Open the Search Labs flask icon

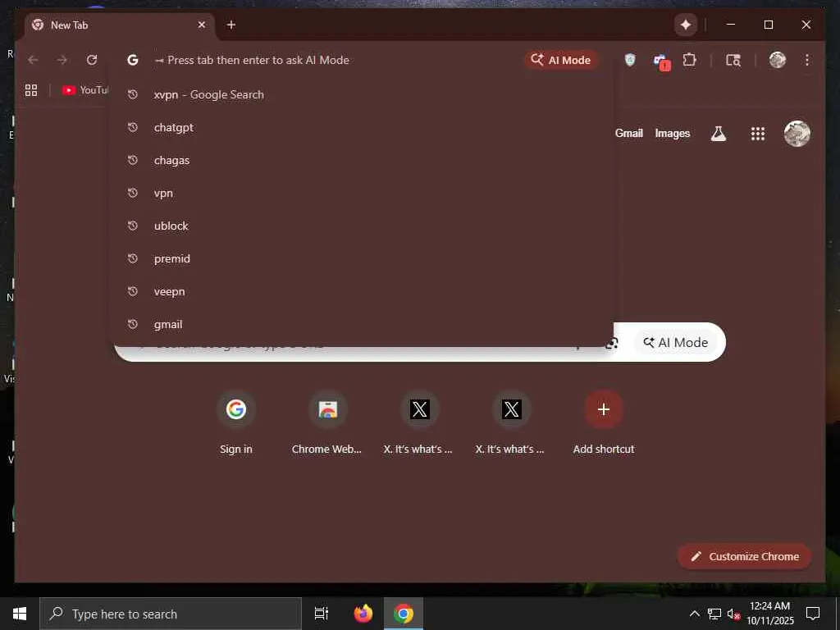click(x=719, y=134)
